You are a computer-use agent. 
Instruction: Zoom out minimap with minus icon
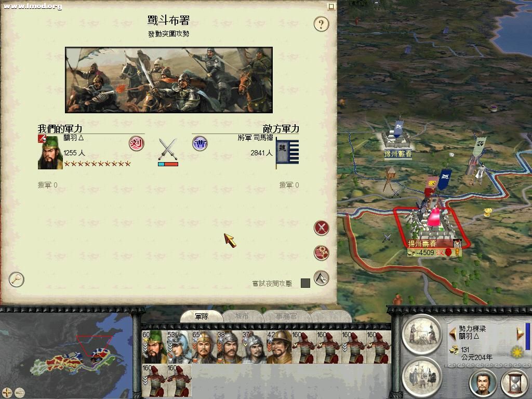(20, 393)
